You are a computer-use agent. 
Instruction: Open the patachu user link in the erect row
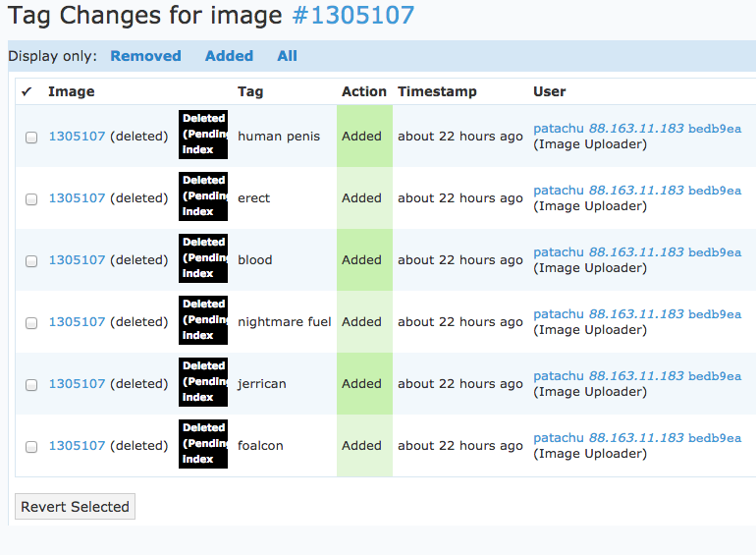point(559,191)
